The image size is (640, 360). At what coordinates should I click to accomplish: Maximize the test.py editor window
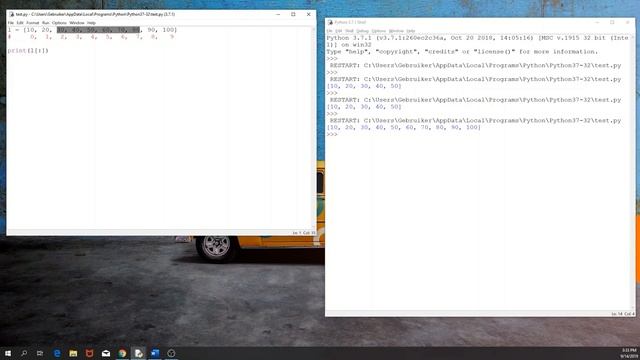(293, 14)
